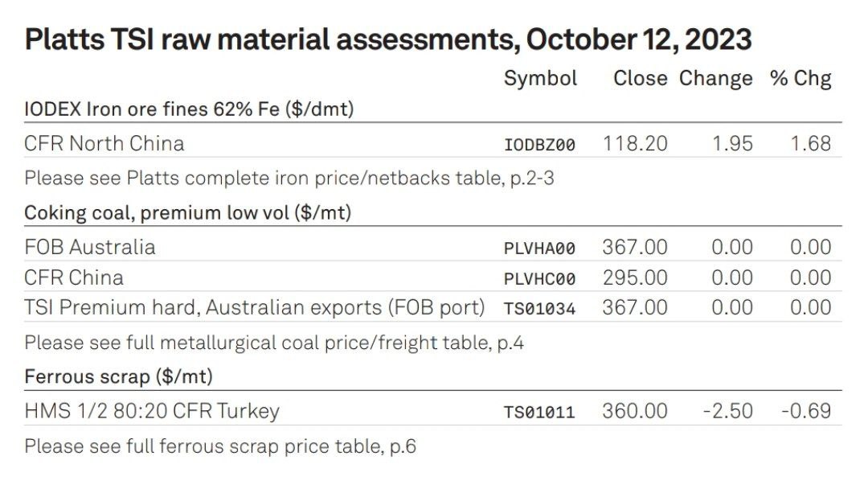Viewport: 868px width, 489px height.
Task: Select symbol code IODBZ00
Action: [x=540, y=145]
